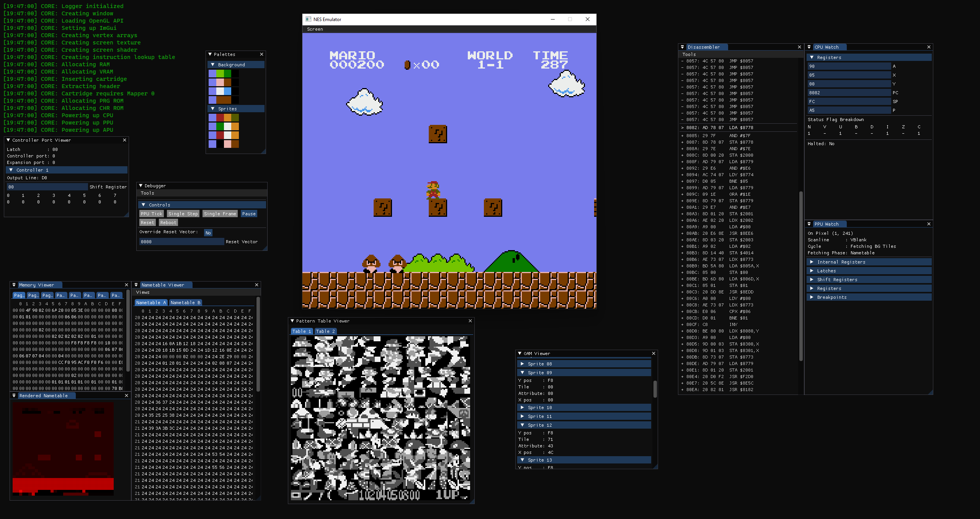Click Controller 1 panel header
Screen dimensions: 980x519
(65, 169)
